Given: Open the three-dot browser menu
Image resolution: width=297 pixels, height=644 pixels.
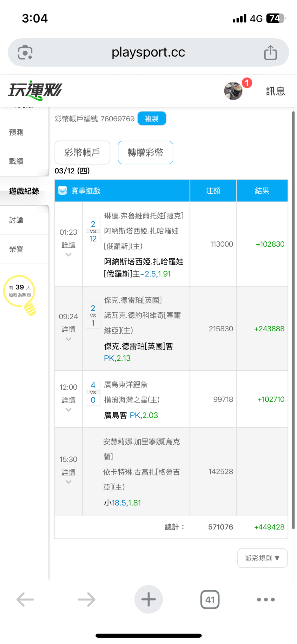Looking at the screenshot, I should coord(266,599).
